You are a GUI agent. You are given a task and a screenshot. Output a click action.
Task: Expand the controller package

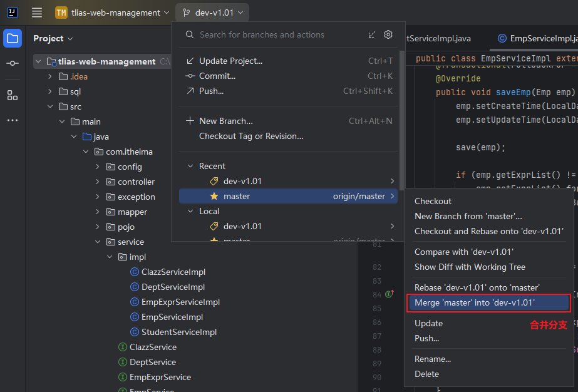(97, 182)
